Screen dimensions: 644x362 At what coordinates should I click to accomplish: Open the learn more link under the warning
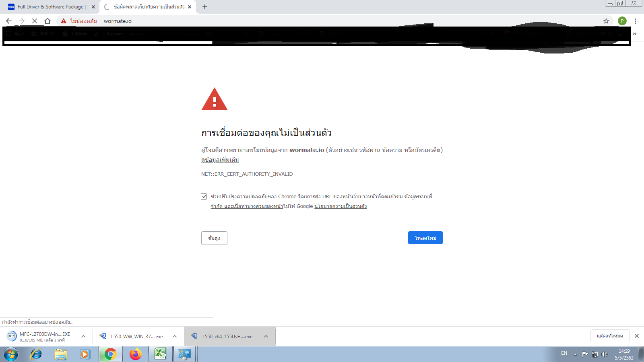(220, 160)
